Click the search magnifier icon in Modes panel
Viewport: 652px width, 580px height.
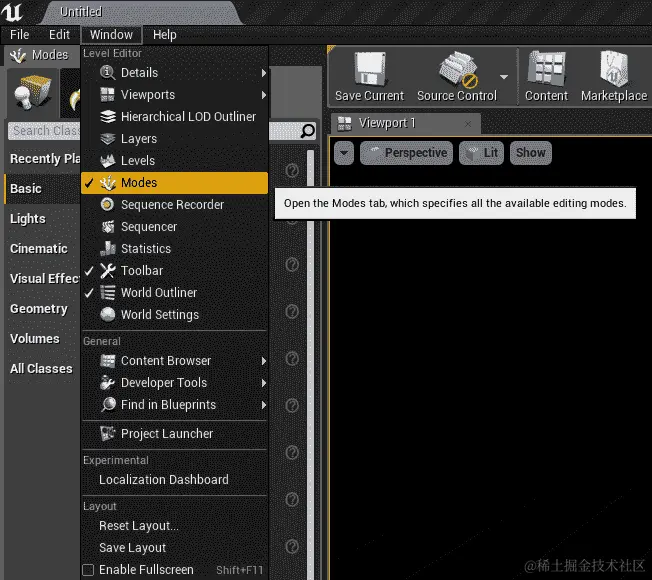(308, 131)
